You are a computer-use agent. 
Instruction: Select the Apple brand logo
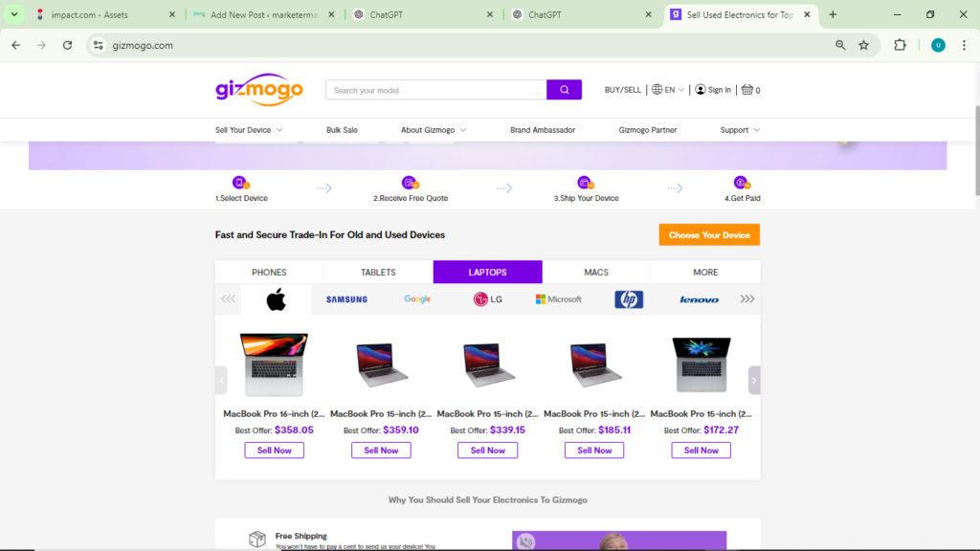pyautogui.click(x=277, y=299)
